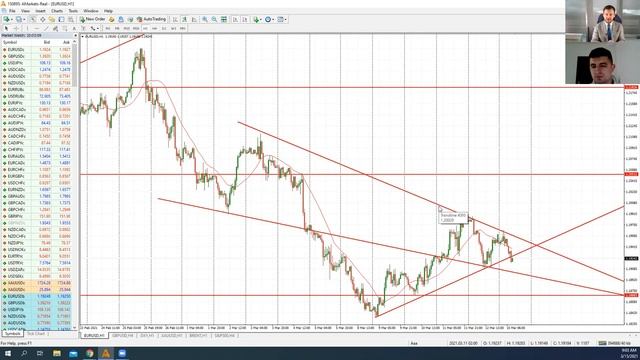Expand the new chart dropdown arrow
Screen dimensions: 640x360
tap(12, 19)
